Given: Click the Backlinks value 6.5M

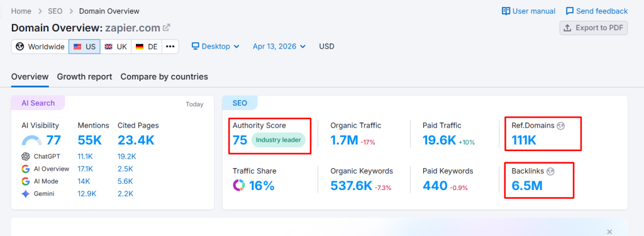Looking at the screenshot, I should (x=527, y=186).
